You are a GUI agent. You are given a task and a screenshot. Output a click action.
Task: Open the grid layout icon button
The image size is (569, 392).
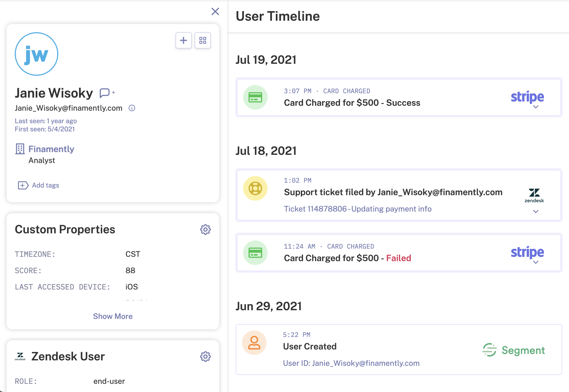(203, 40)
